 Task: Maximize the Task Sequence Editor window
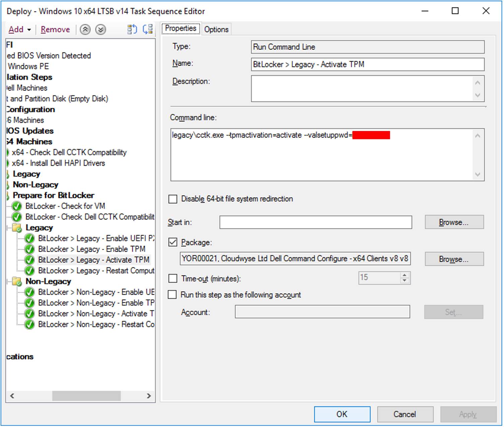coord(455,11)
